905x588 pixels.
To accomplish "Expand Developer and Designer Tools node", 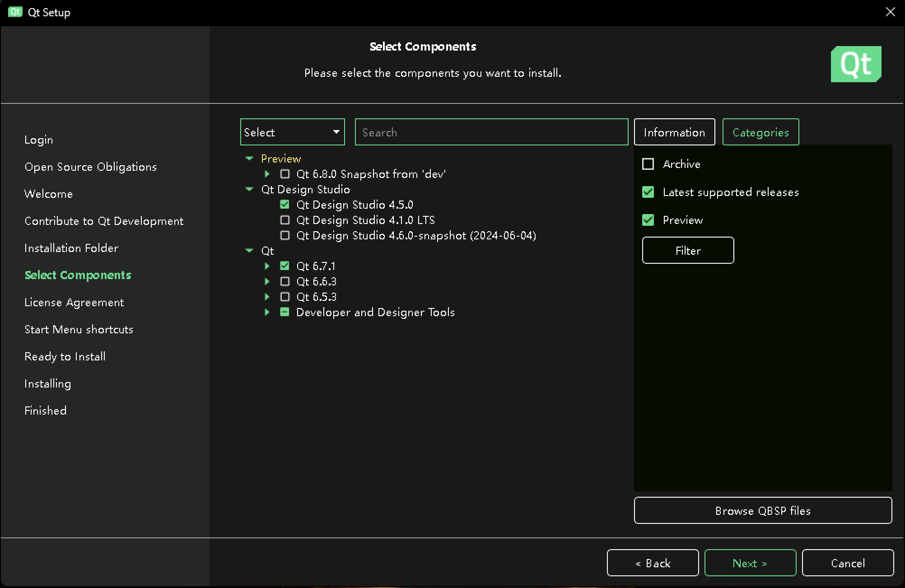I will point(267,312).
